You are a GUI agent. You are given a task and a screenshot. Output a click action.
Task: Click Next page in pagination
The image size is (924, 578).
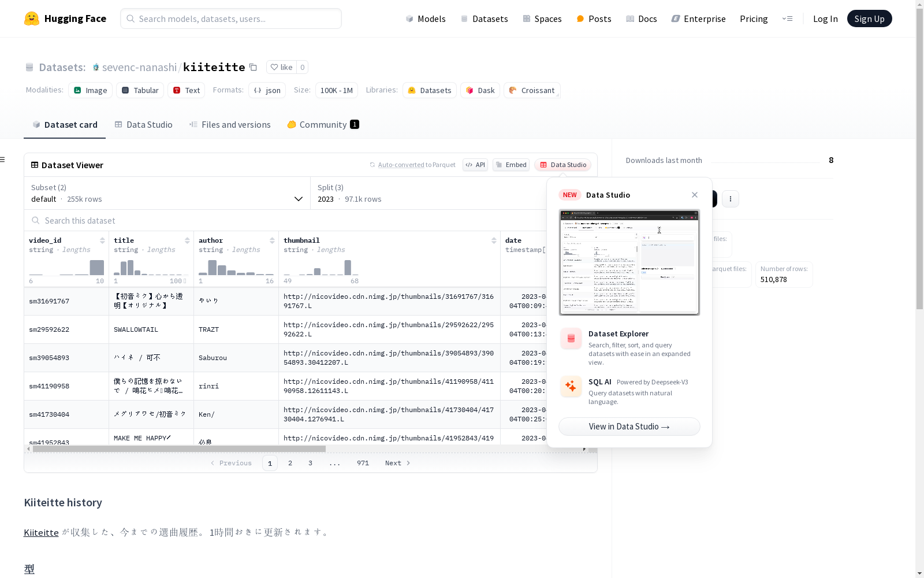coord(397,463)
